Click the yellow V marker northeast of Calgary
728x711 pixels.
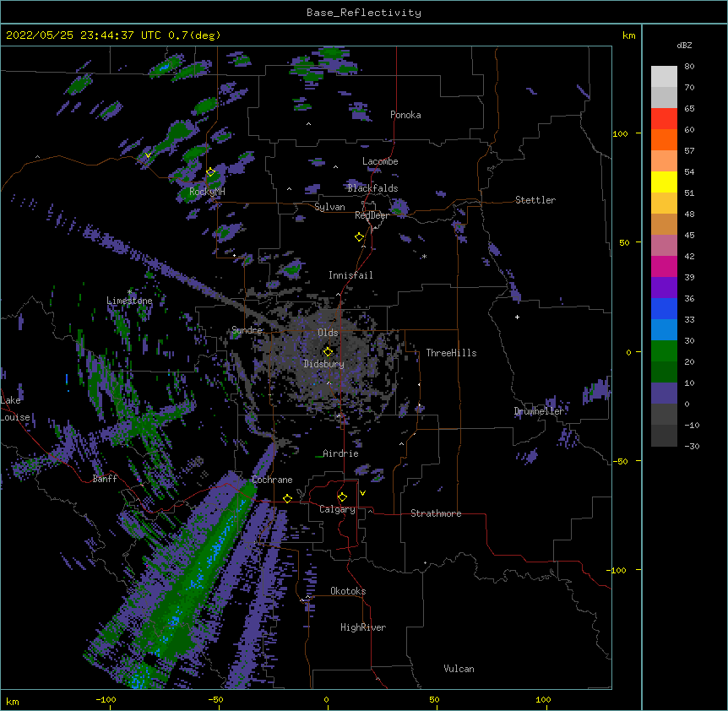pos(362,493)
